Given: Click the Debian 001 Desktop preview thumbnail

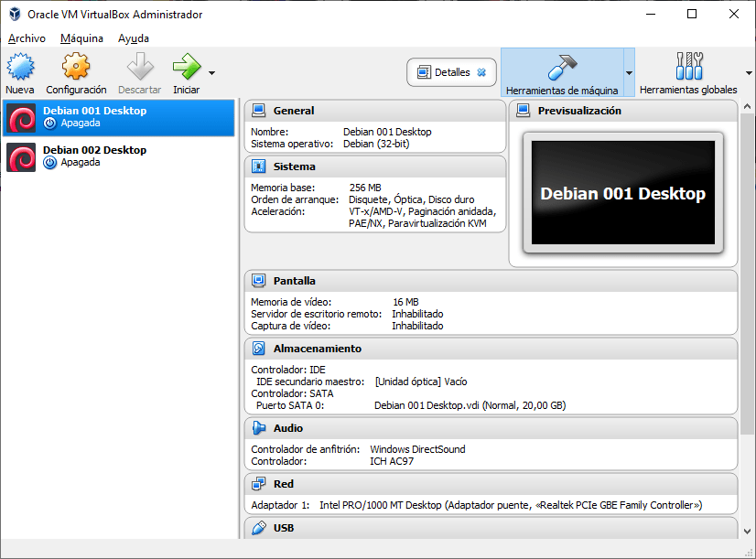Looking at the screenshot, I should pos(622,193).
